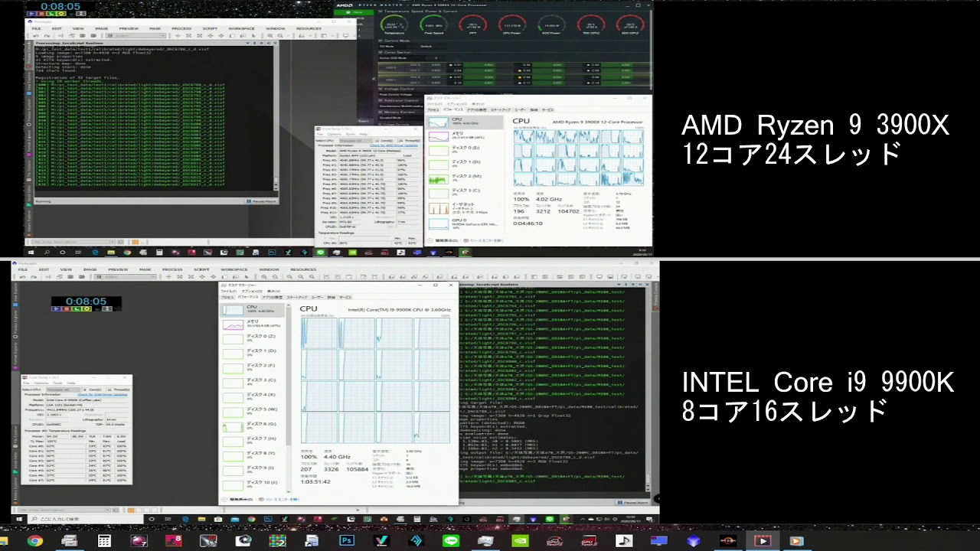Click Start button on the 9900K desktop taskbar
The height and width of the screenshot is (551, 980).
click(x=18, y=519)
